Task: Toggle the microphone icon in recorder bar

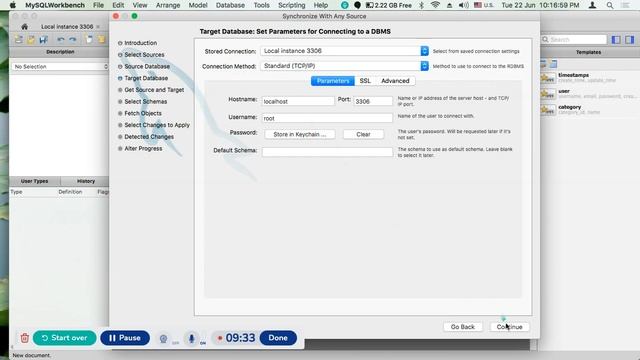Action: click(191, 338)
